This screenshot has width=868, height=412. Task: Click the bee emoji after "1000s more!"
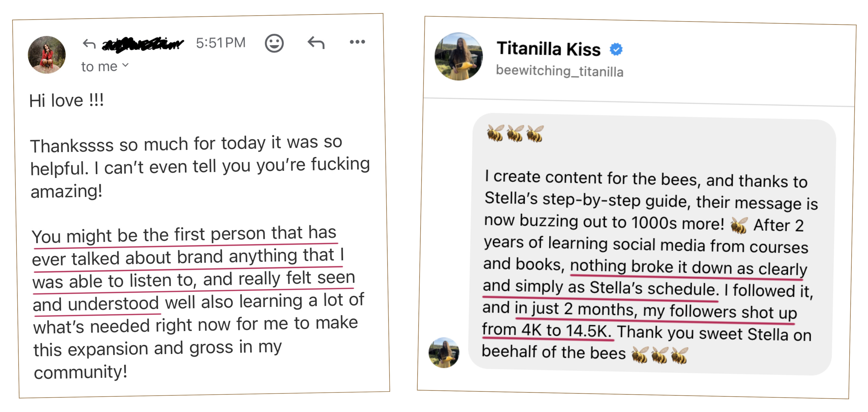point(739,225)
